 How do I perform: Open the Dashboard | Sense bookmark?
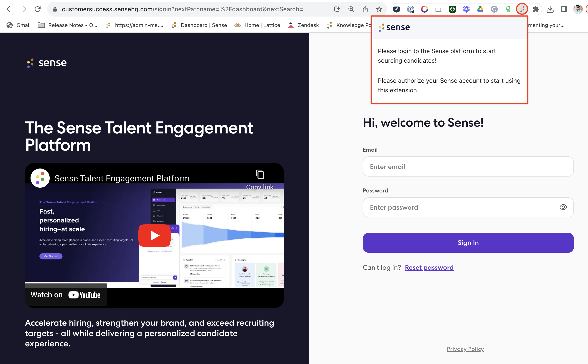coord(199,25)
